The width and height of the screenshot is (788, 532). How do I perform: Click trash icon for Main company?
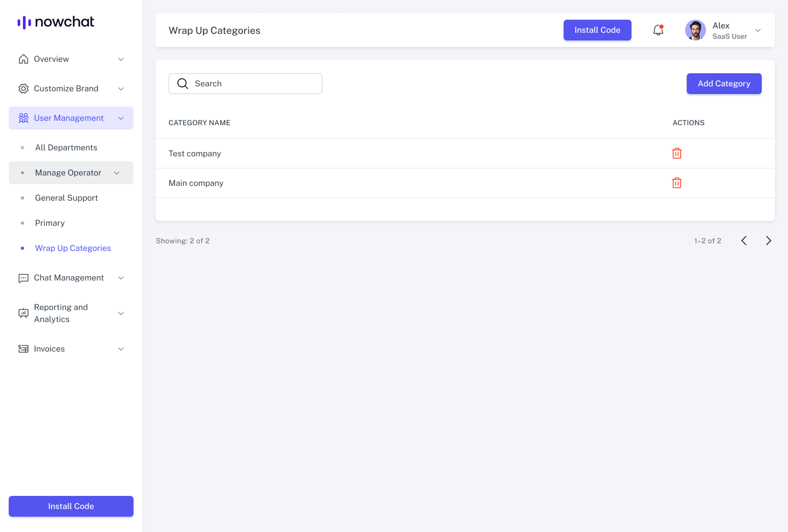pos(677,183)
